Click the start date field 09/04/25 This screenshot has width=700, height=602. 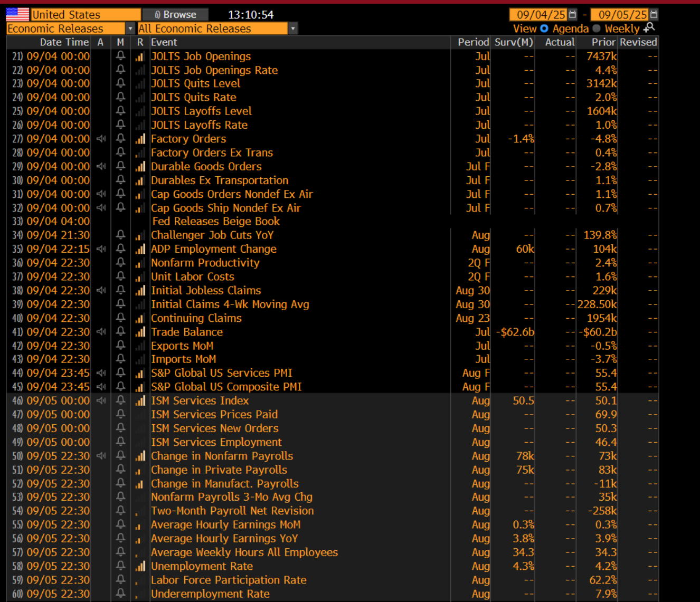point(538,15)
